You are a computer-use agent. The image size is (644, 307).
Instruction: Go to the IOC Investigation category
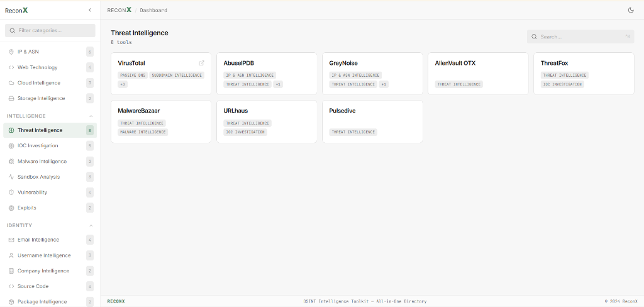50,146
